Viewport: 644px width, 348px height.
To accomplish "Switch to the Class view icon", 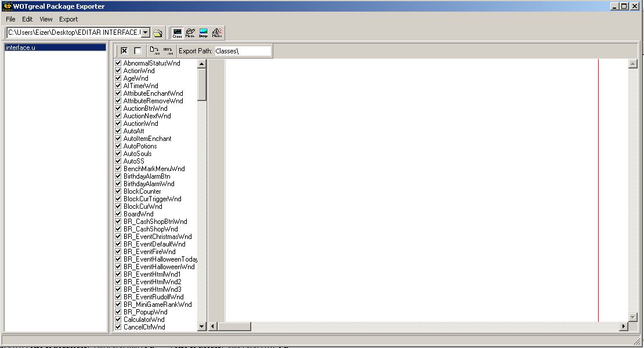I will click(x=178, y=33).
